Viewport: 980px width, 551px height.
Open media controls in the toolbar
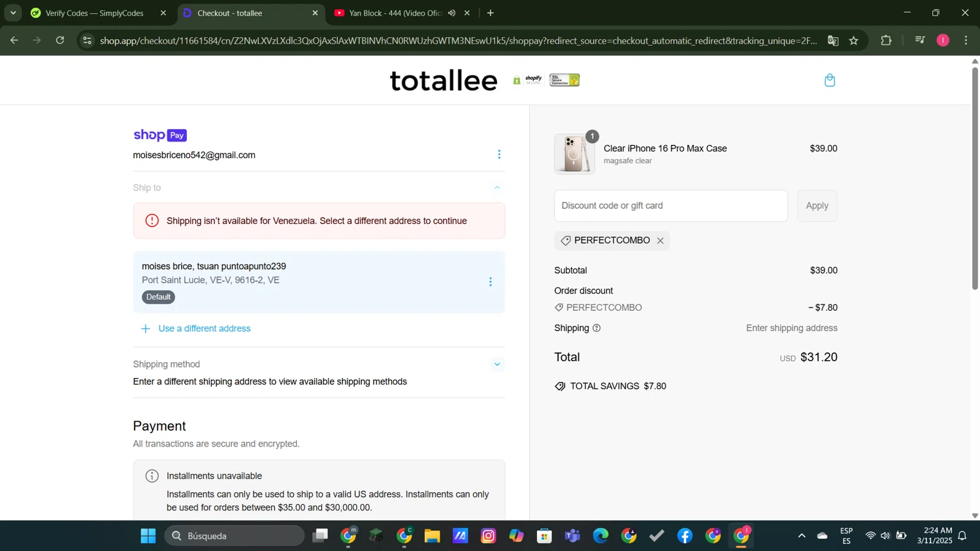pyautogui.click(x=920, y=40)
